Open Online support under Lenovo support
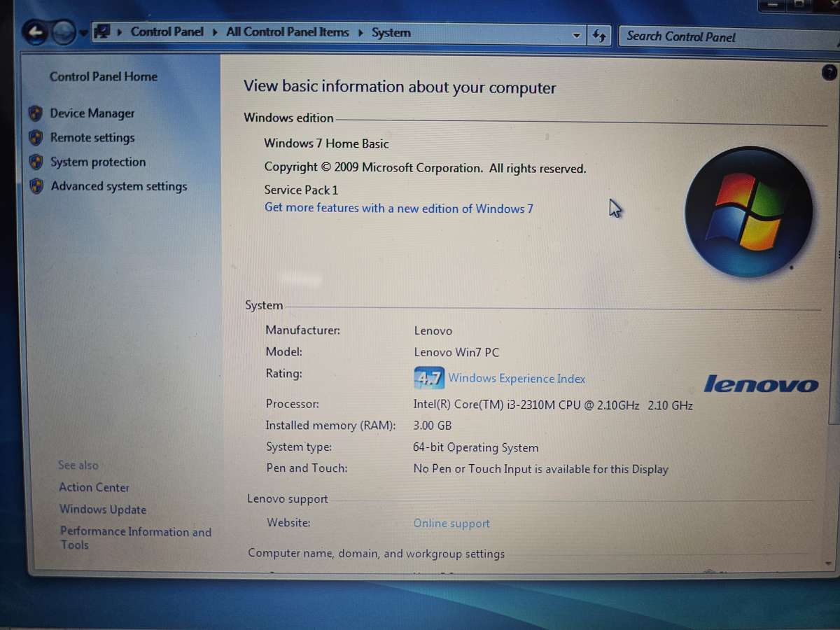 click(451, 523)
